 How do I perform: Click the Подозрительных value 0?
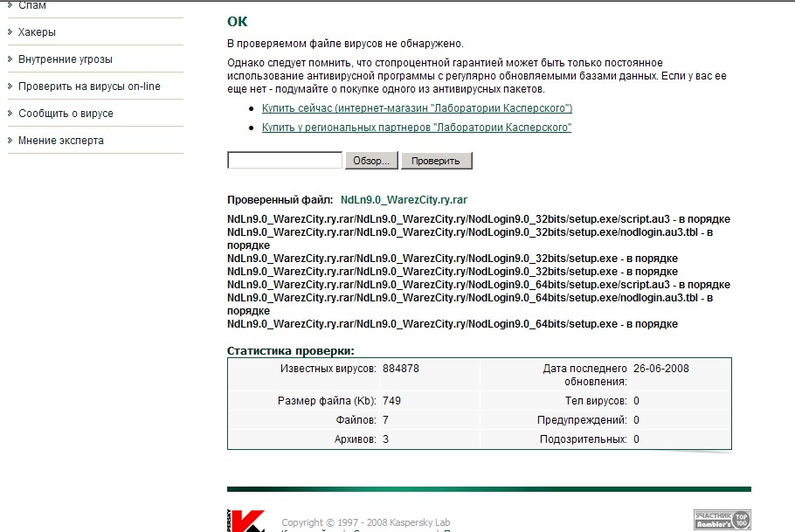click(x=636, y=439)
